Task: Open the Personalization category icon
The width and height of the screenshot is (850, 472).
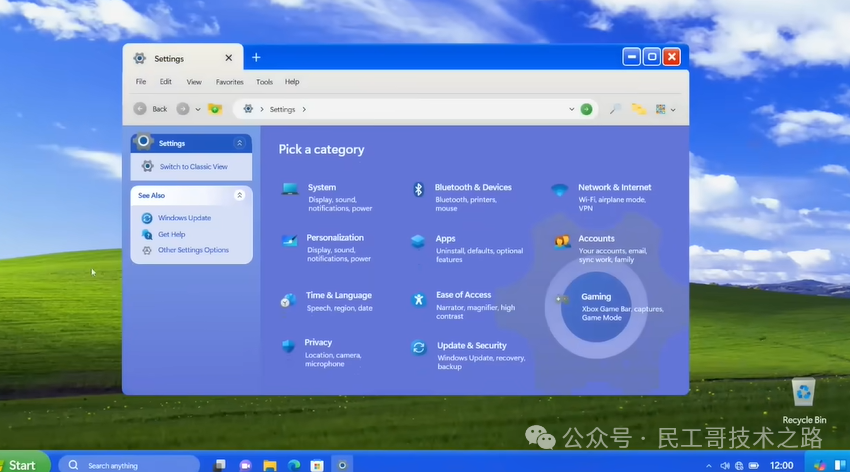Action: pos(289,240)
